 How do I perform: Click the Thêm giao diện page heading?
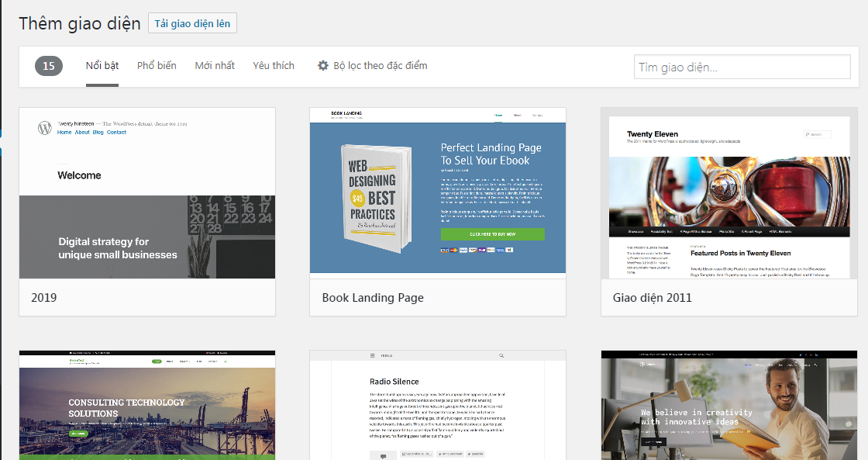[80, 23]
